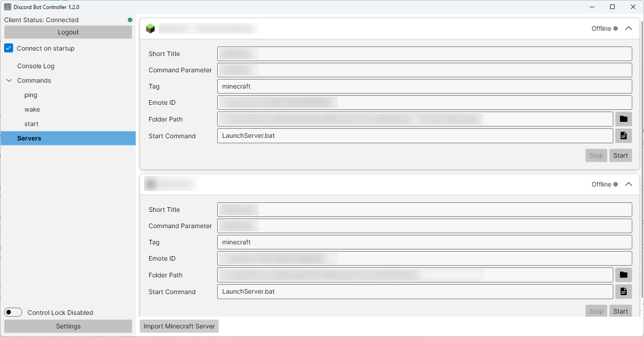644x337 pixels.
Task: Click the blurred second server icon
Action: tap(150, 184)
